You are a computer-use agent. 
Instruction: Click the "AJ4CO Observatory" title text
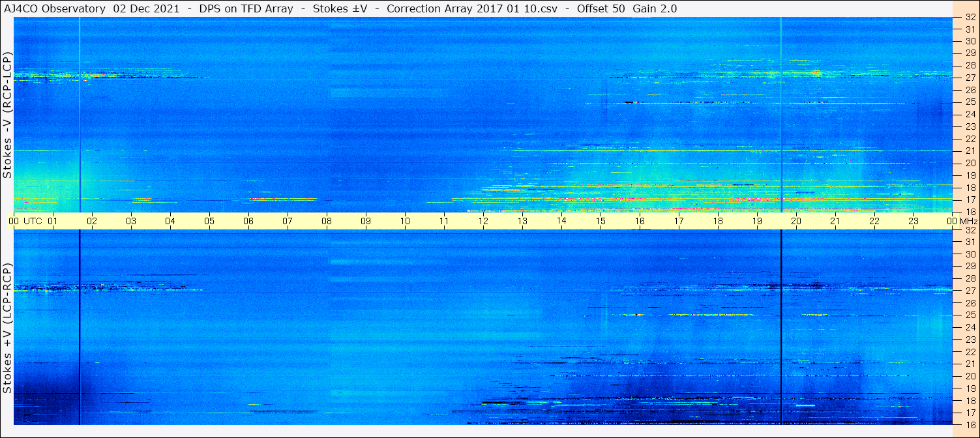[55, 8]
